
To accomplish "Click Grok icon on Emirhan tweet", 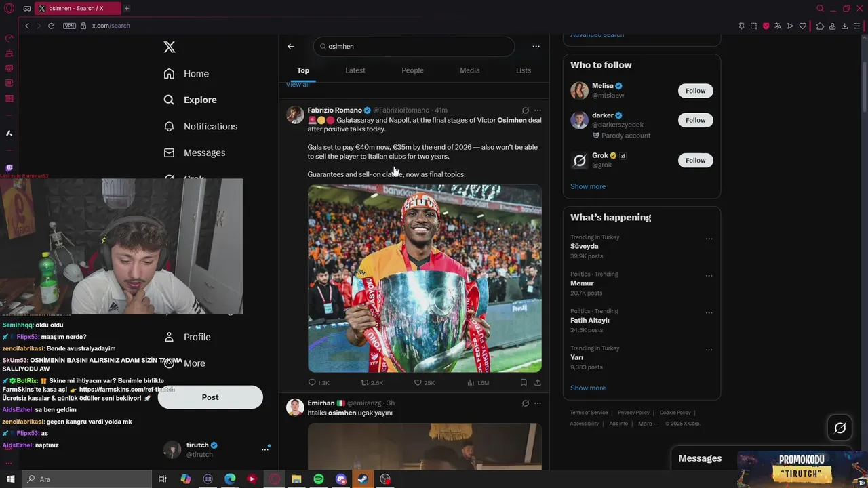I will 526,403.
